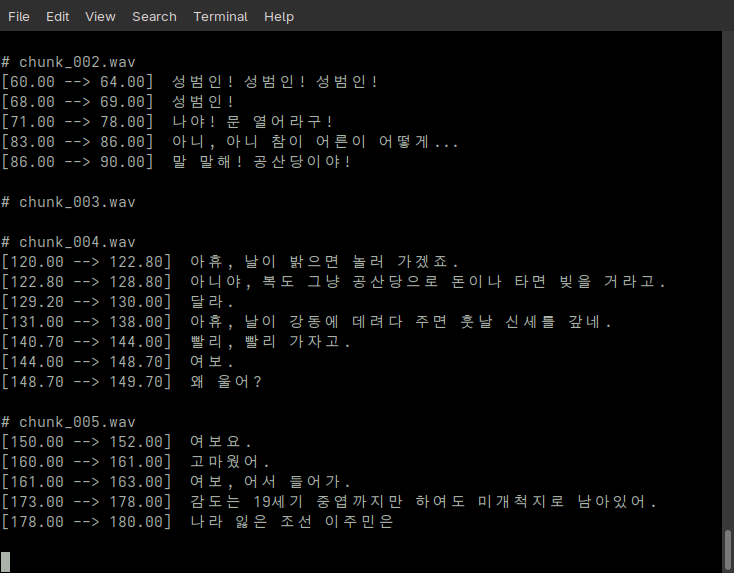
Task: Click the text '여보요.'
Action: pyautogui.click(x=220, y=442)
